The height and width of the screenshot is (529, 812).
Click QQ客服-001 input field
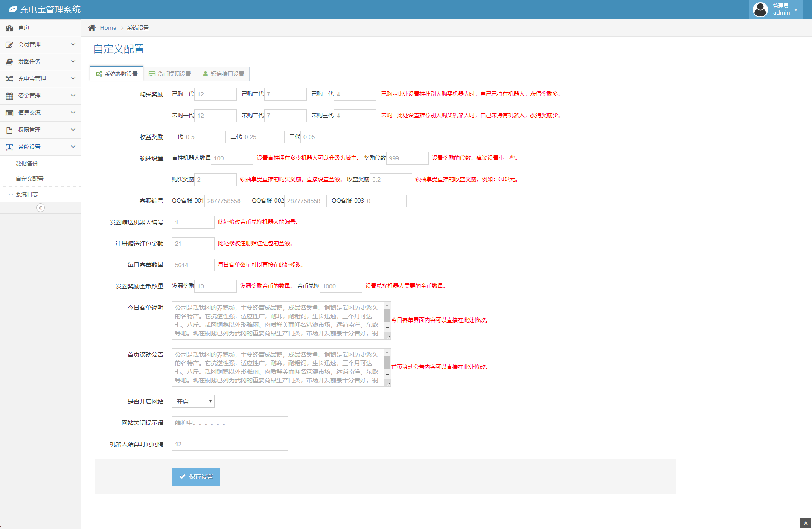point(226,201)
